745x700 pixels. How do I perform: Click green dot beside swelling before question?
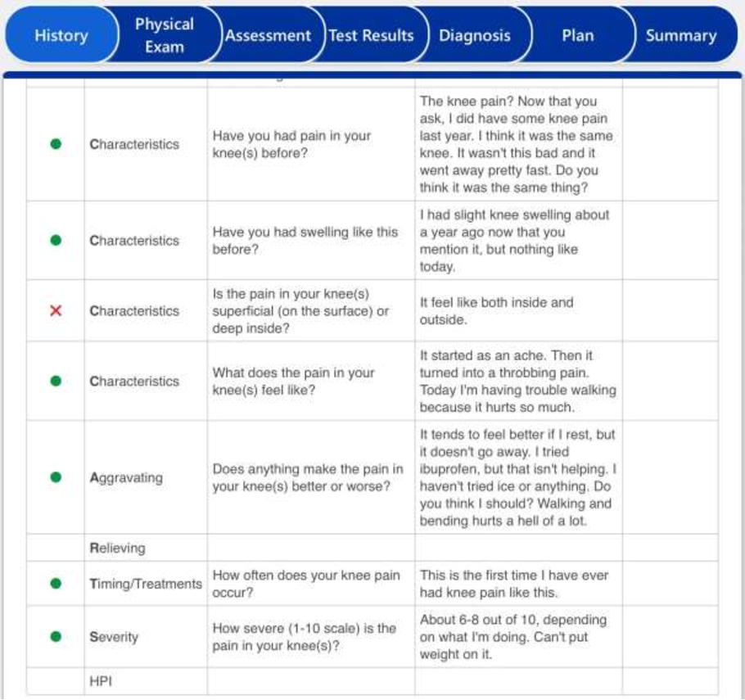point(56,241)
